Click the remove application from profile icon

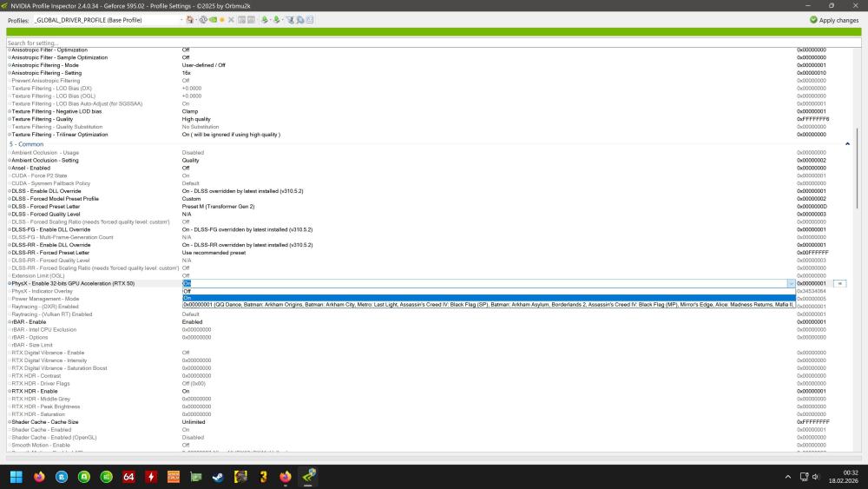252,20
